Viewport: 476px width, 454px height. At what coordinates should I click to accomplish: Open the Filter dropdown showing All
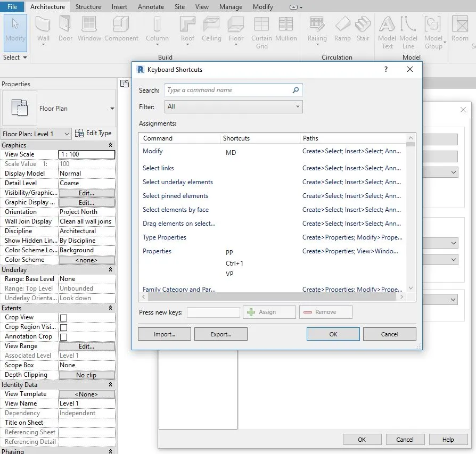point(233,106)
